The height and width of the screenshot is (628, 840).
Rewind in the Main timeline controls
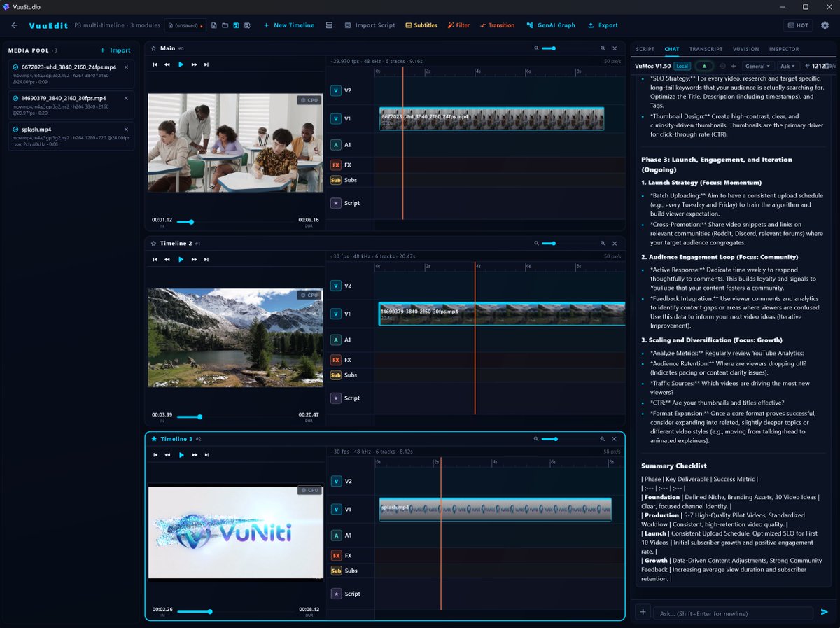click(x=167, y=64)
